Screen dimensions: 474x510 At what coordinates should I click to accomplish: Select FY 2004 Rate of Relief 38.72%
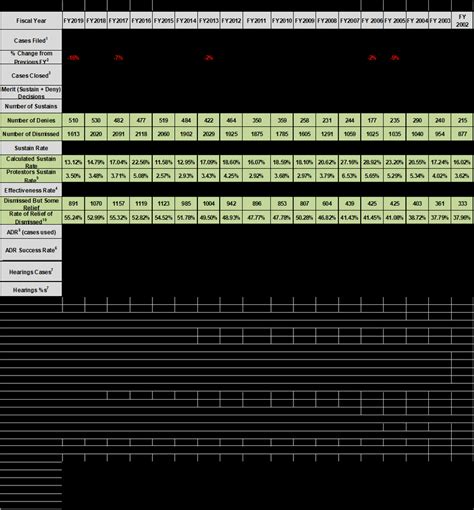pos(417,217)
